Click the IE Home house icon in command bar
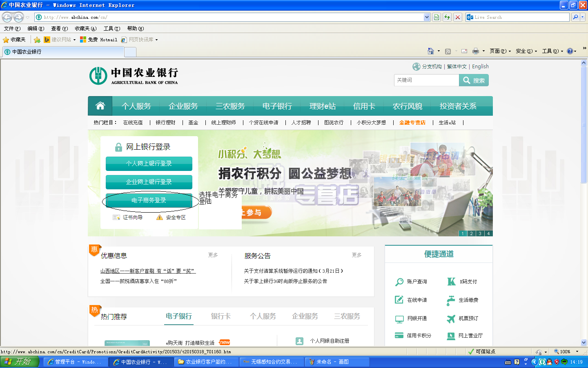588x368 pixels. 431,51
